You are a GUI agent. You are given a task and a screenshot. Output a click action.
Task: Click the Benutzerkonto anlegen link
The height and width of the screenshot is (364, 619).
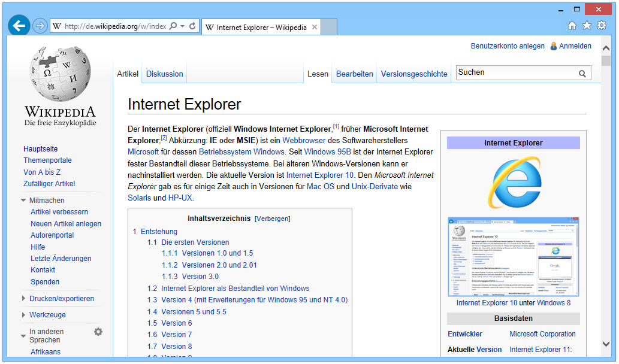tap(508, 46)
